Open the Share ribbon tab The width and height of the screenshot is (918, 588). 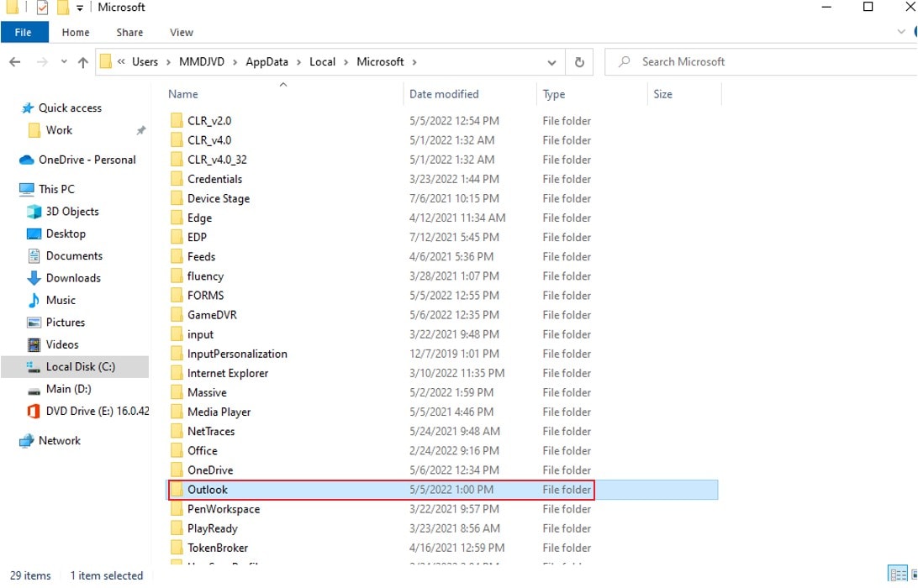click(129, 32)
